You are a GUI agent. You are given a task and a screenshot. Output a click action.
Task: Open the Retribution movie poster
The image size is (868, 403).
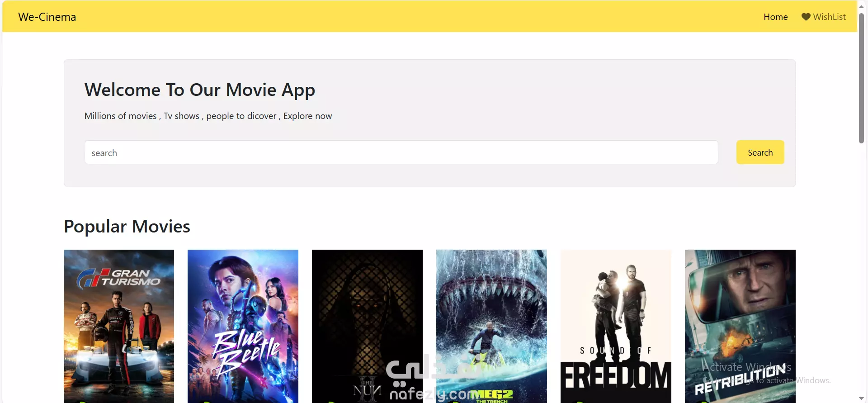[740, 326]
